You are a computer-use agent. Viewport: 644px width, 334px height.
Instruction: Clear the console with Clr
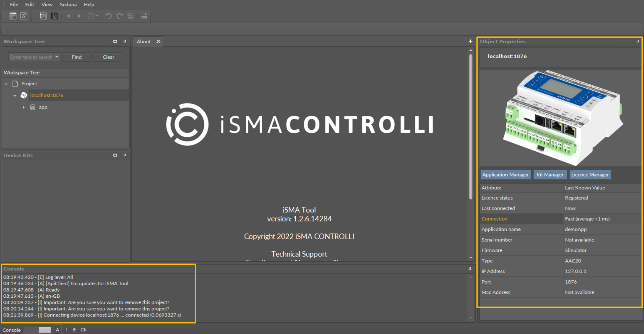point(84,330)
